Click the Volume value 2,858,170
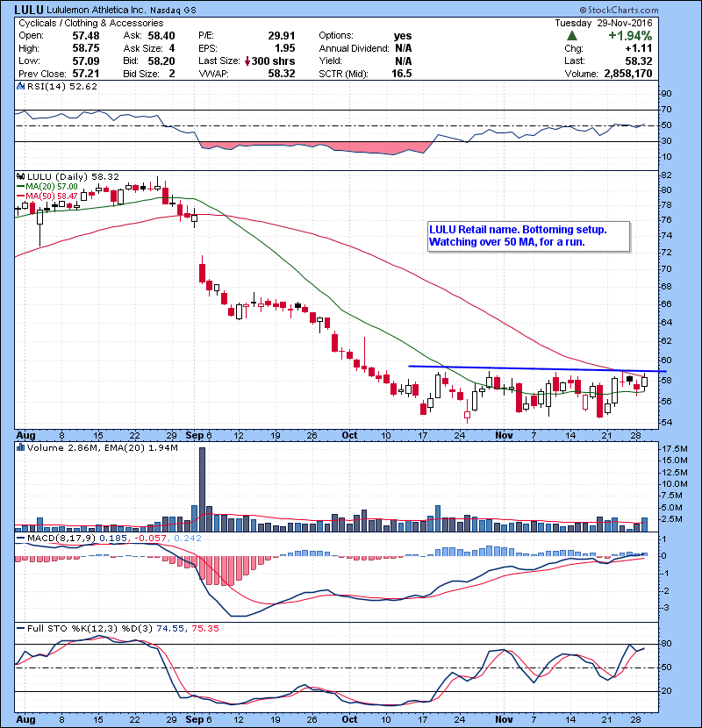The image size is (702, 728). click(628, 74)
